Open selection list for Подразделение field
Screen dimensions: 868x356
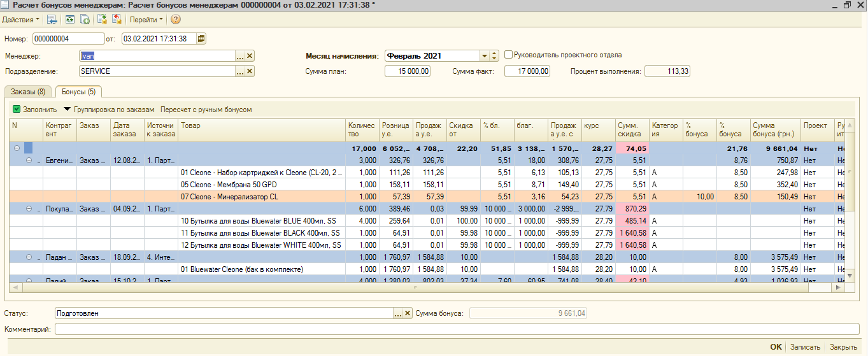click(240, 72)
